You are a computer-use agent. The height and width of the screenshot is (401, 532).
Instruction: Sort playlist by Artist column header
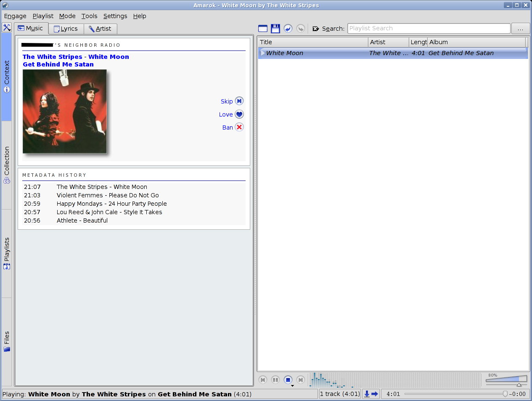point(389,42)
